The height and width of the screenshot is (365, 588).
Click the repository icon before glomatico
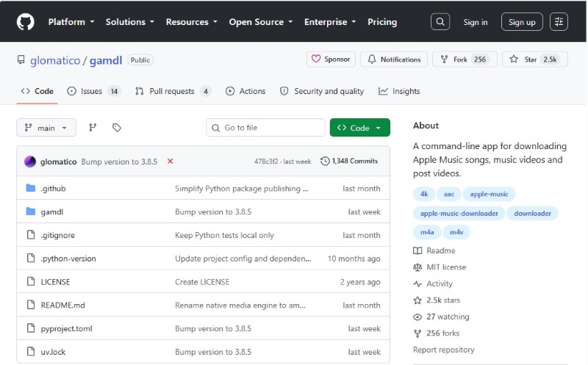click(21, 60)
